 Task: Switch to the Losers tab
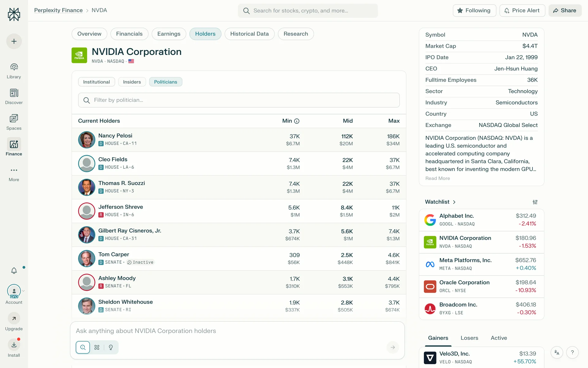tap(469, 338)
